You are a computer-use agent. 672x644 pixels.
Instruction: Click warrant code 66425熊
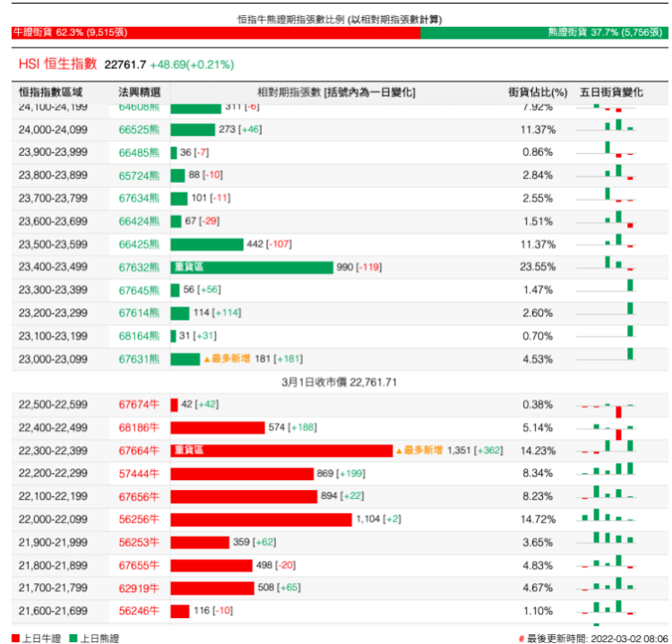[x=139, y=245]
